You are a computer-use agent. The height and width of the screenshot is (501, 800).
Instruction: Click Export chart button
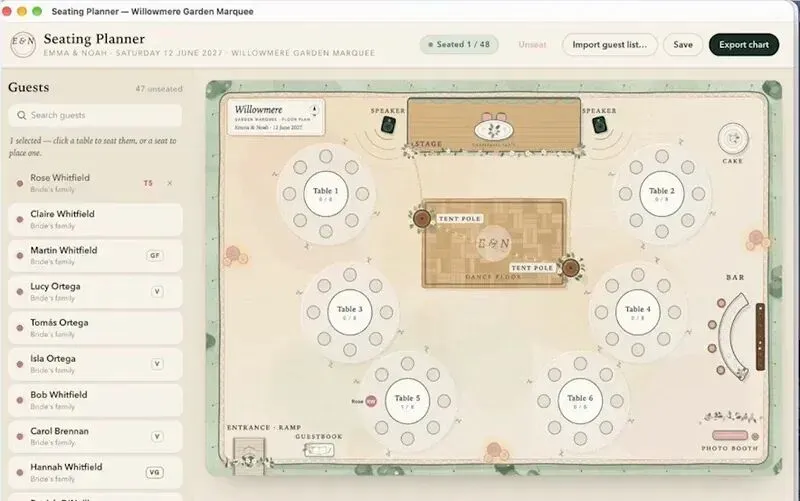744,44
